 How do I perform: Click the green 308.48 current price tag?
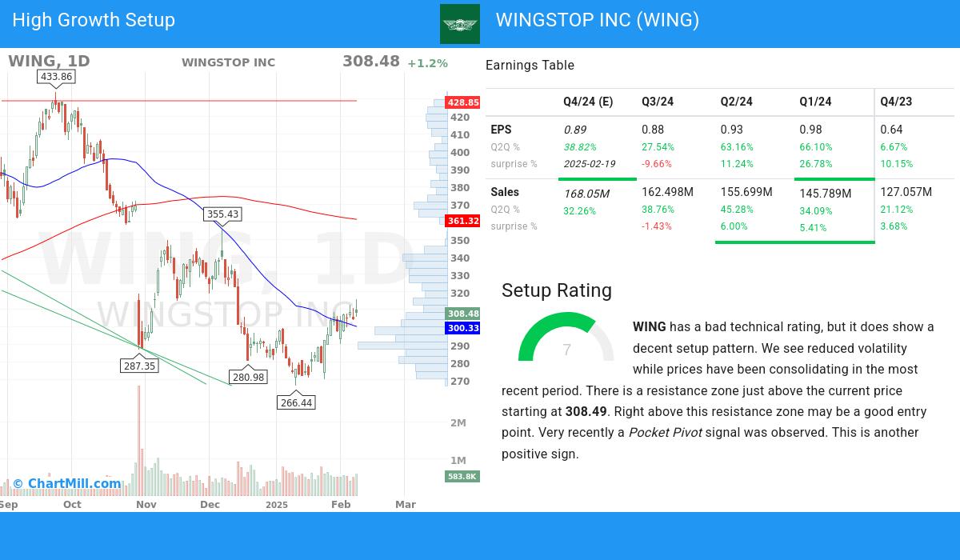tap(463, 314)
